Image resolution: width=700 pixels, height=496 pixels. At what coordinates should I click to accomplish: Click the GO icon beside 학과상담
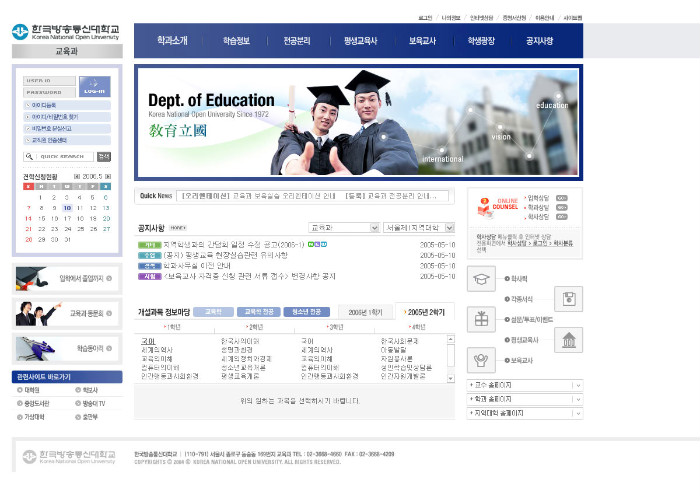tap(562, 207)
